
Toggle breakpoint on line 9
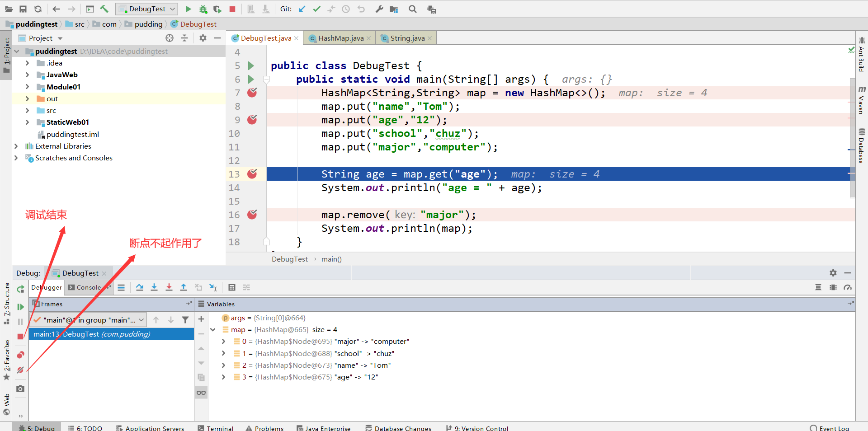click(x=252, y=120)
